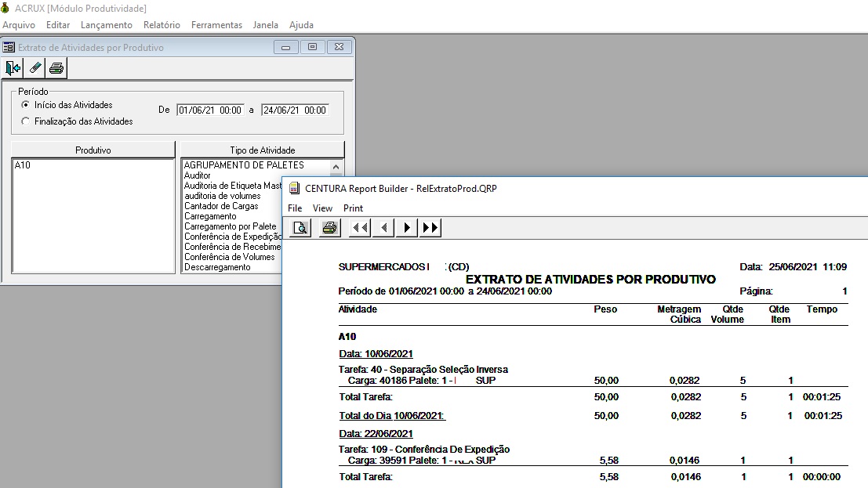
Task: Click the start date field 01/06/21 00:00
Action: (211, 110)
